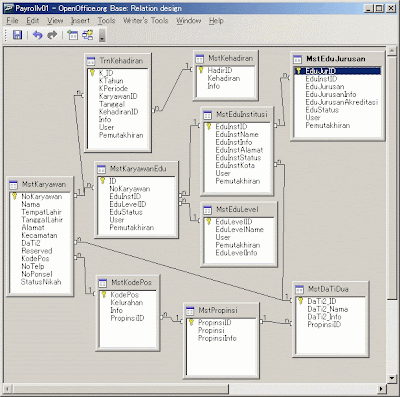Click the key icon beside EduJurID
This screenshot has width=400, height=397.
tap(299, 71)
